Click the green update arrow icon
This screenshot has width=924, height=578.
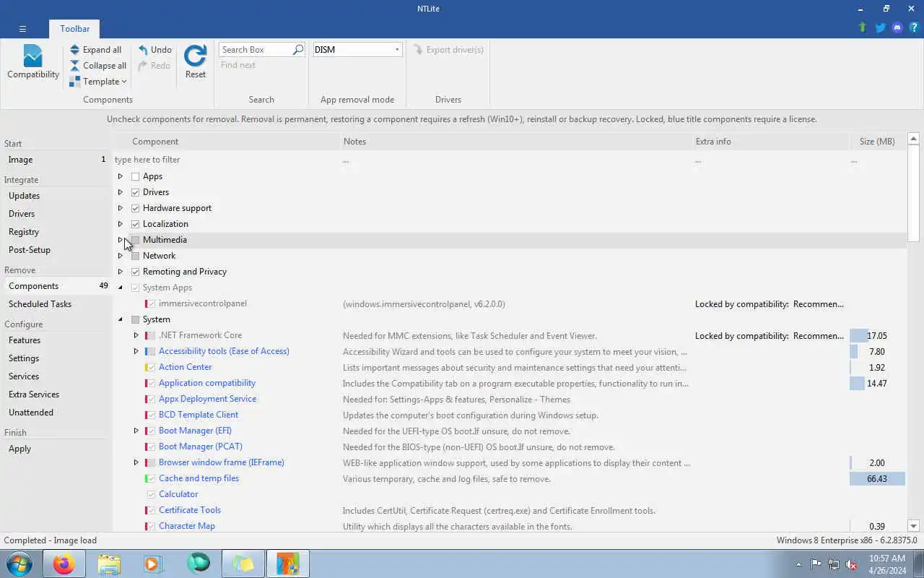862,27
